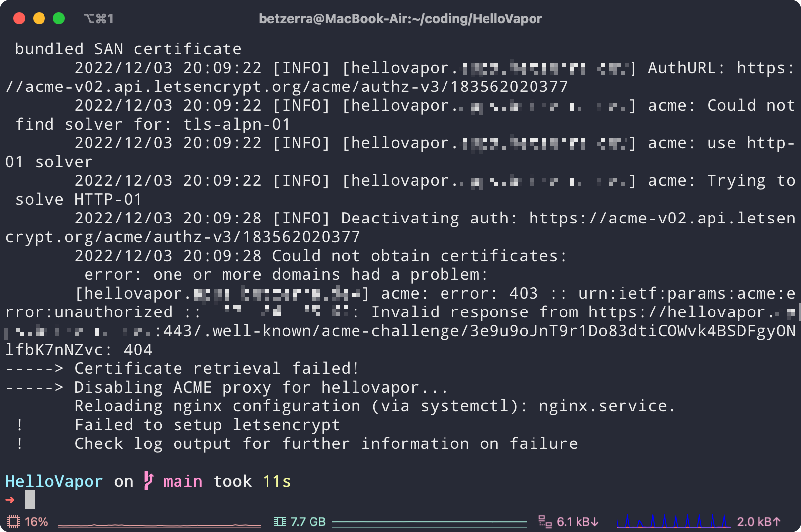The height and width of the screenshot is (532, 801).
Task: Click the blue network activity graph
Action: pos(673,521)
